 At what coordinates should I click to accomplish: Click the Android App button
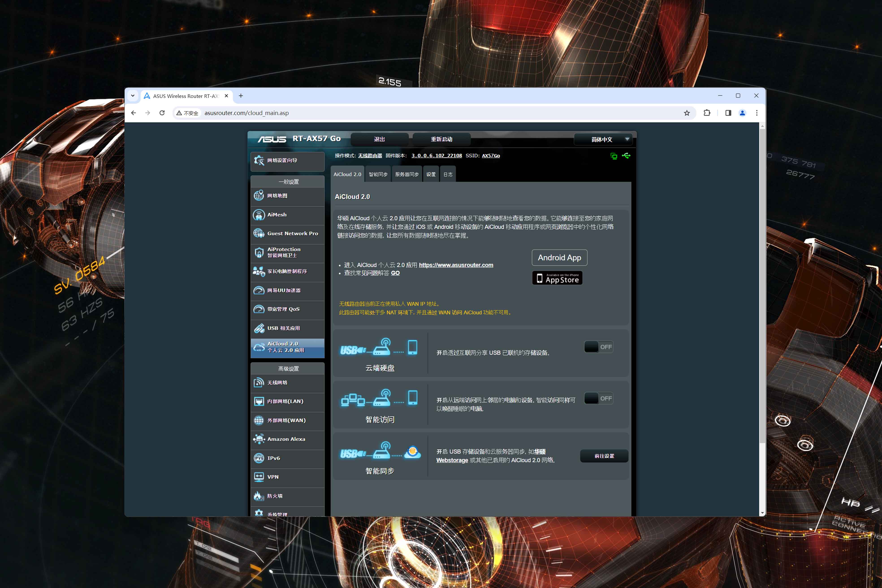click(560, 258)
